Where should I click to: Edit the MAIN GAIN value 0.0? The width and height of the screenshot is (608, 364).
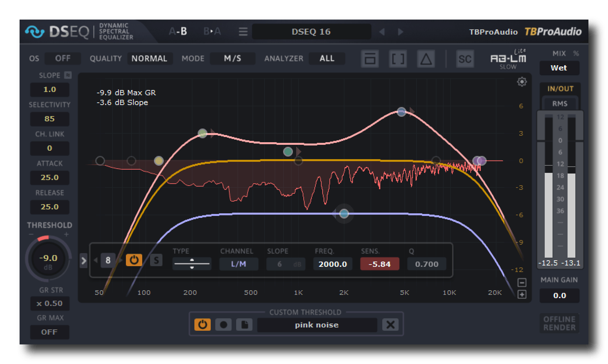559,296
